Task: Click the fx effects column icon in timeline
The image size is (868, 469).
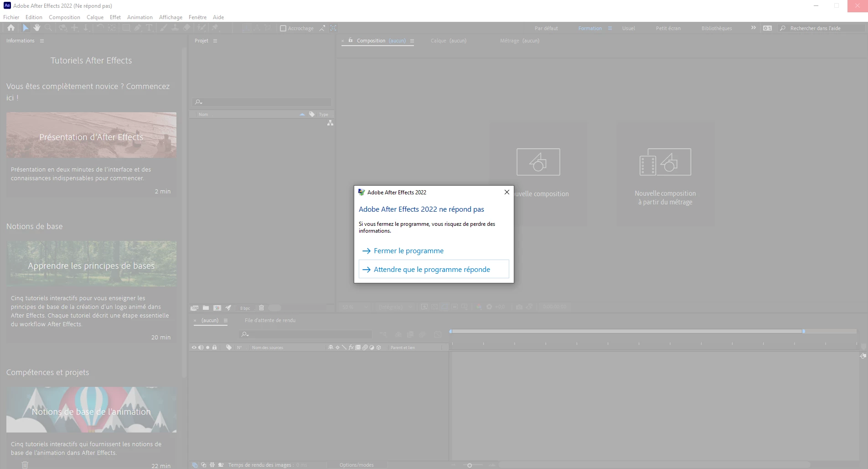Action: (351, 348)
